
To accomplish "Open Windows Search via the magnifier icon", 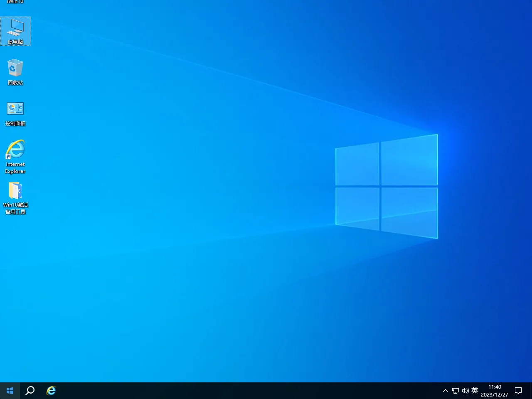I will pyautogui.click(x=30, y=390).
